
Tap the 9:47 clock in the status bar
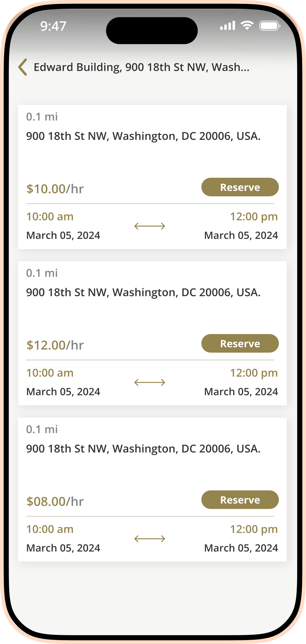pyautogui.click(x=53, y=26)
